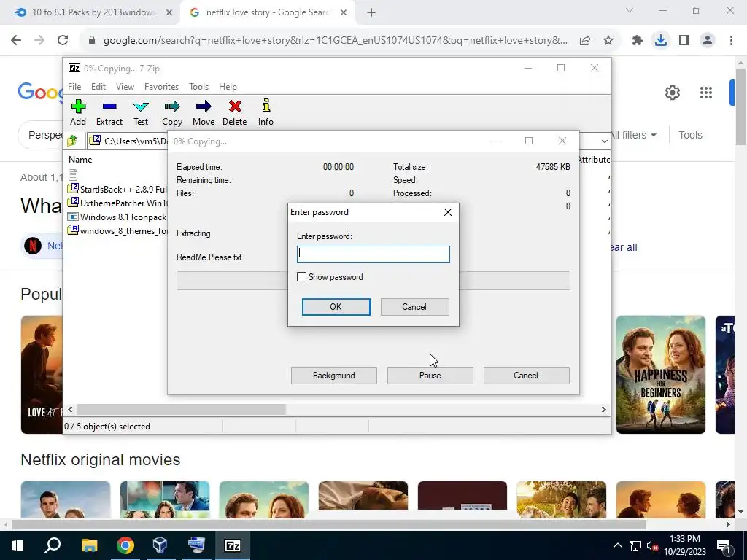Image resolution: width=747 pixels, height=560 pixels.
Task: Share this page icon in address bar
Action: pyautogui.click(x=585, y=41)
